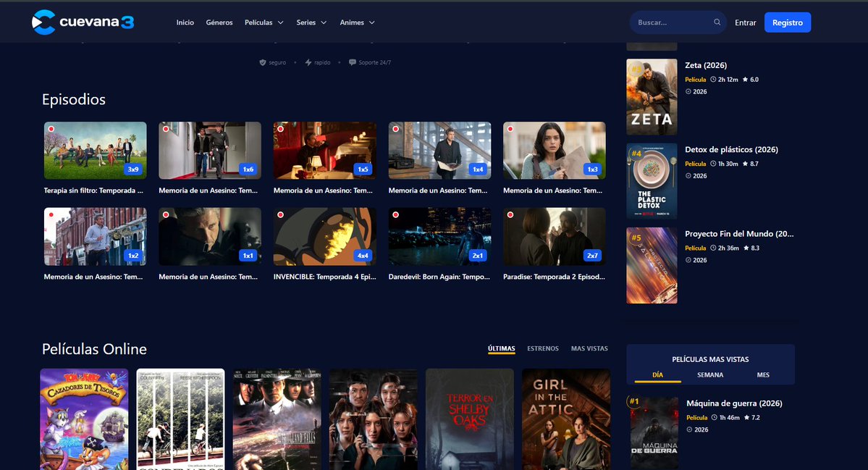Click the red dot on Terapia sin filtro thumbnail

(51, 129)
